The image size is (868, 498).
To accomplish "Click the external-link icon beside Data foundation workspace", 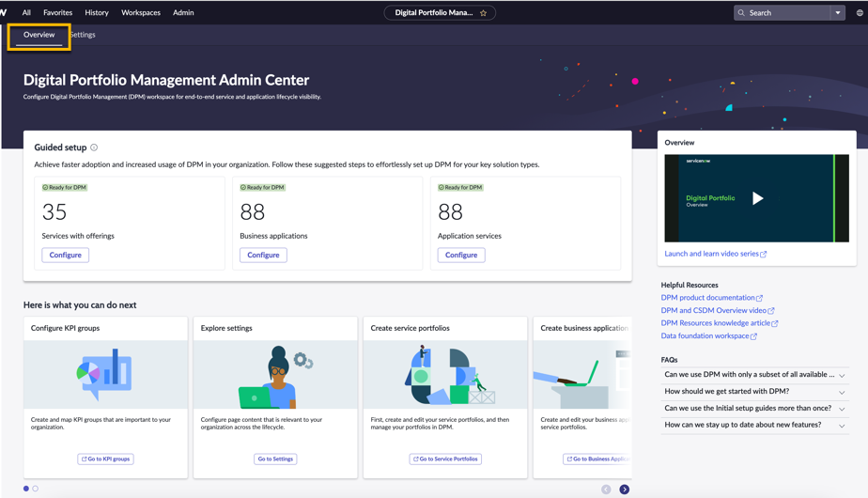I will pos(753,336).
